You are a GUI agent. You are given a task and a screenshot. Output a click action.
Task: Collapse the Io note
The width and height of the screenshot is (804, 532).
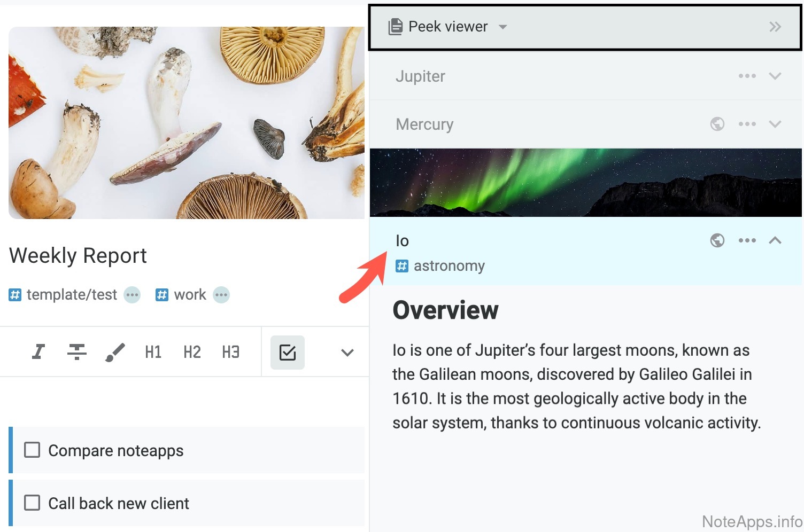(775, 240)
